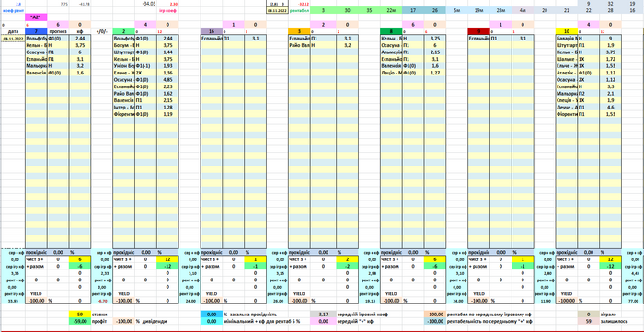Viewport: 644px width, 332px height.
Task: Select the light green block header "2"
Action: pos(123,31)
